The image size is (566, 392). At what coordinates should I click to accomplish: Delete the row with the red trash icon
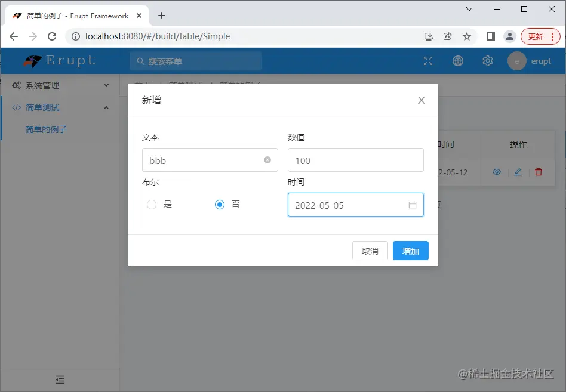click(x=538, y=172)
